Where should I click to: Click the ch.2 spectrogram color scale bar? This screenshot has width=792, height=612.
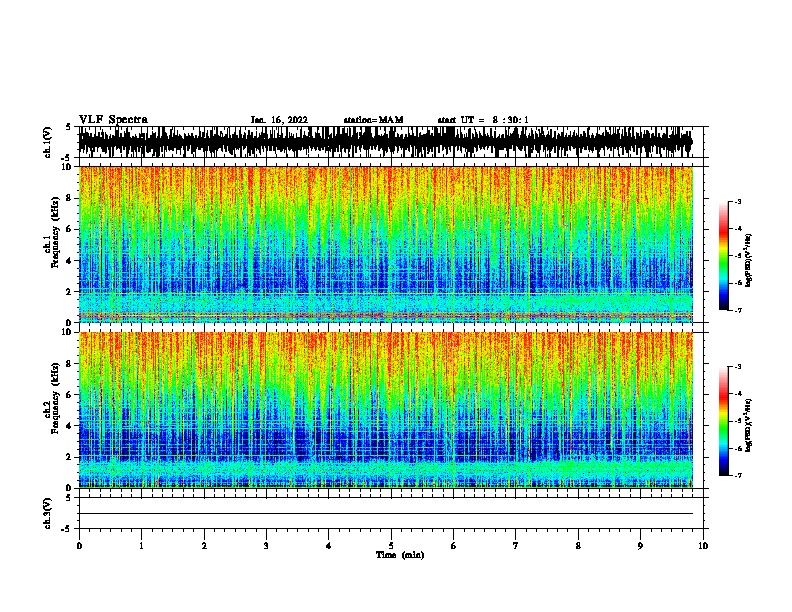pyautogui.click(x=724, y=421)
